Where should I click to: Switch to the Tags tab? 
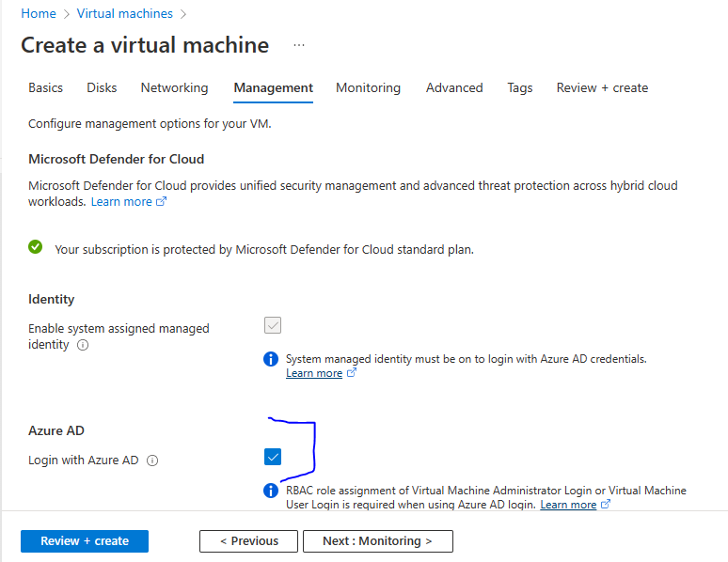click(520, 87)
